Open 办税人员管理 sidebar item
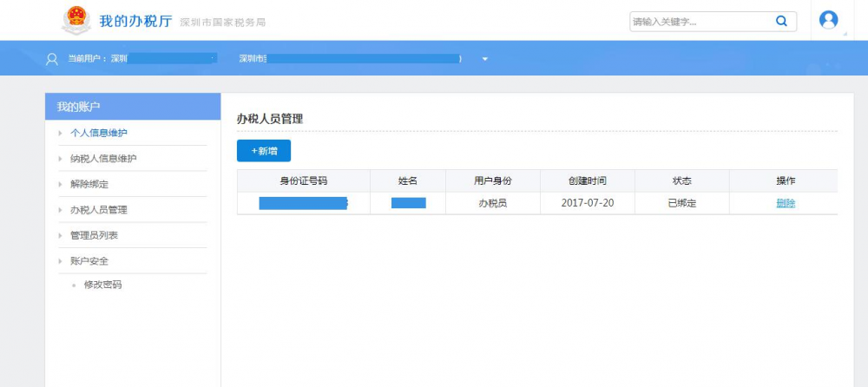This screenshot has height=387, width=868. (x=99, y=210)
